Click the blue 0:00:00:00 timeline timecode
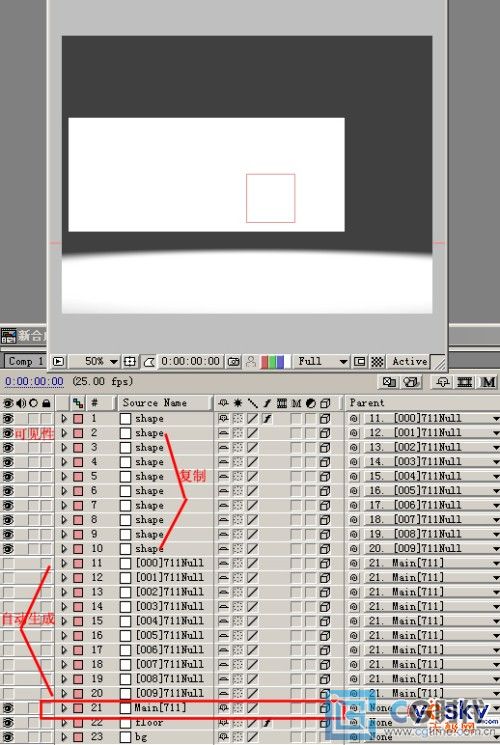Screen dimensions: 500x745 click(34, 382)
